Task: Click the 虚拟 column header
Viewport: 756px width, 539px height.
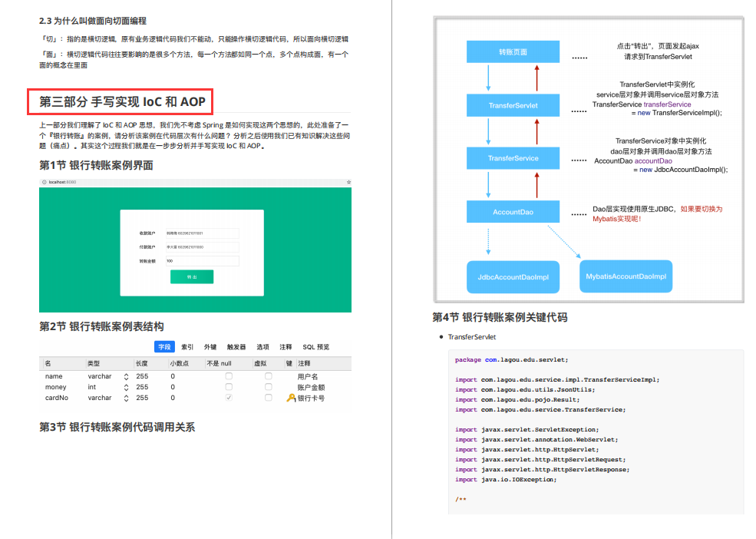Action: 260,363
